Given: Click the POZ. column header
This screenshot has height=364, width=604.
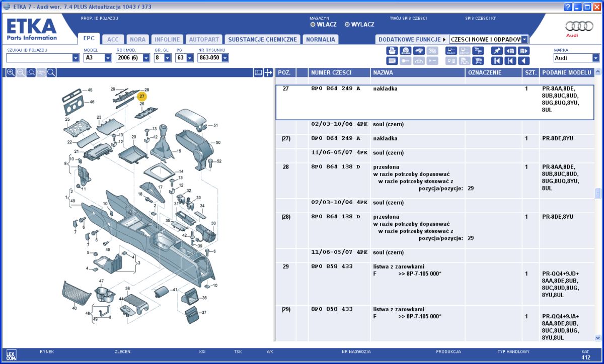Looking at the screenshot, I should 285,72.
